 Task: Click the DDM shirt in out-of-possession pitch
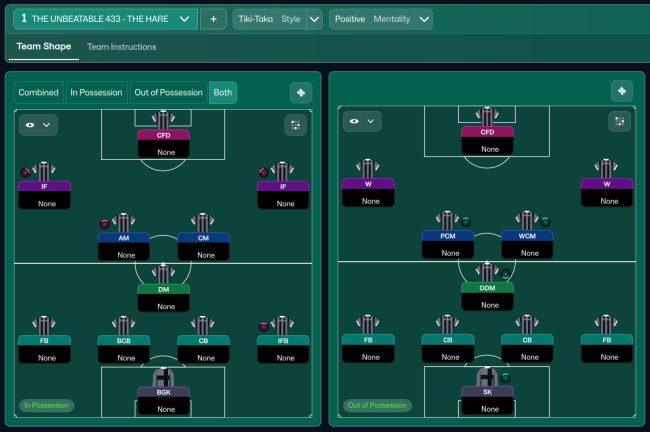(x=487, y=272)
